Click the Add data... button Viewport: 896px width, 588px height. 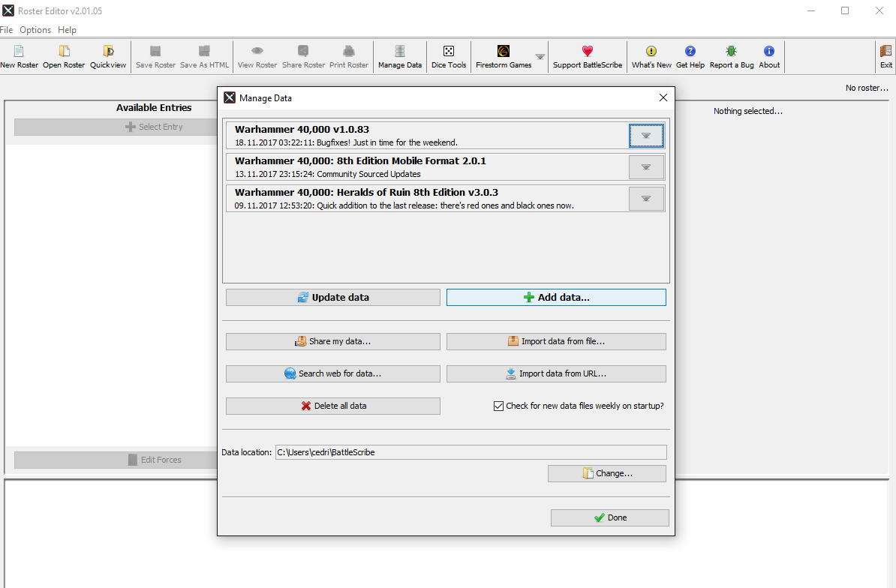pyautogui.click(x=556, y=298)
